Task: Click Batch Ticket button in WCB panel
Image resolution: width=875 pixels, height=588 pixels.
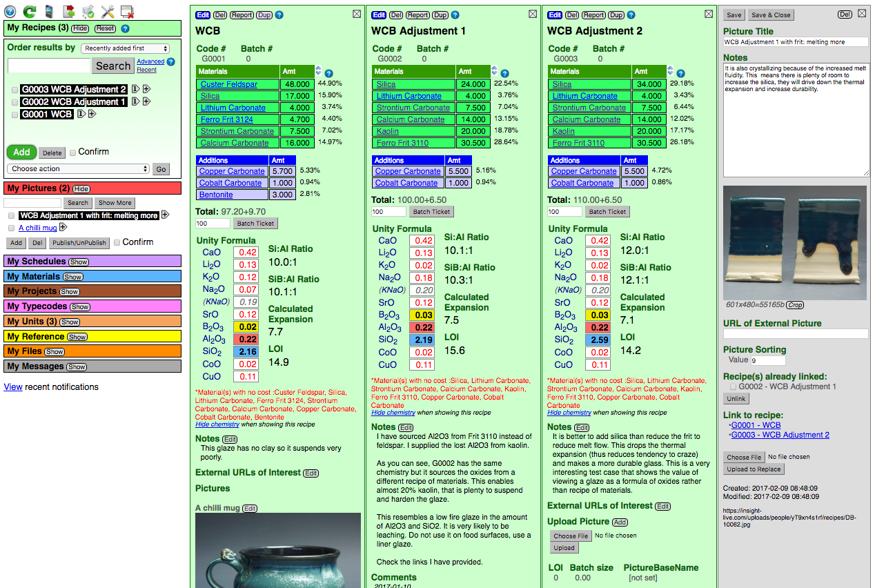Action: click(255, 224)
